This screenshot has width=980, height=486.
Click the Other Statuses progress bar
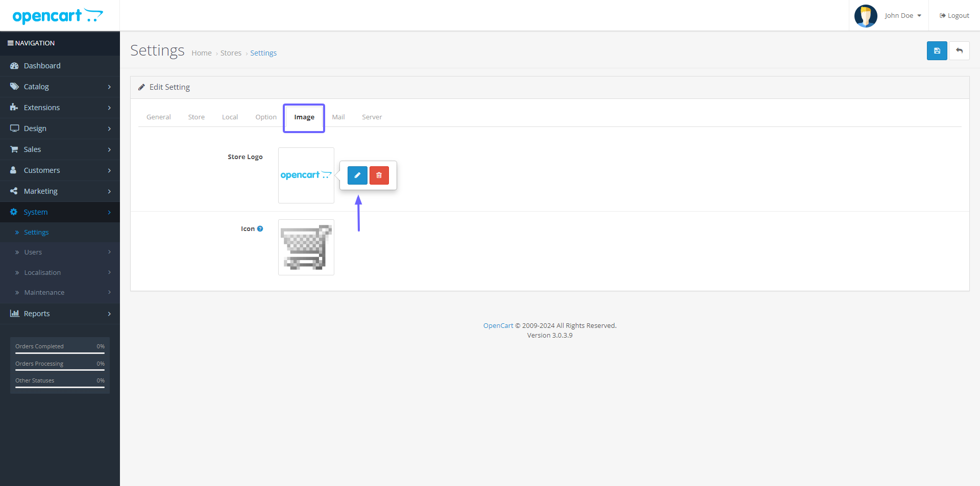click(x=60, y=387)
